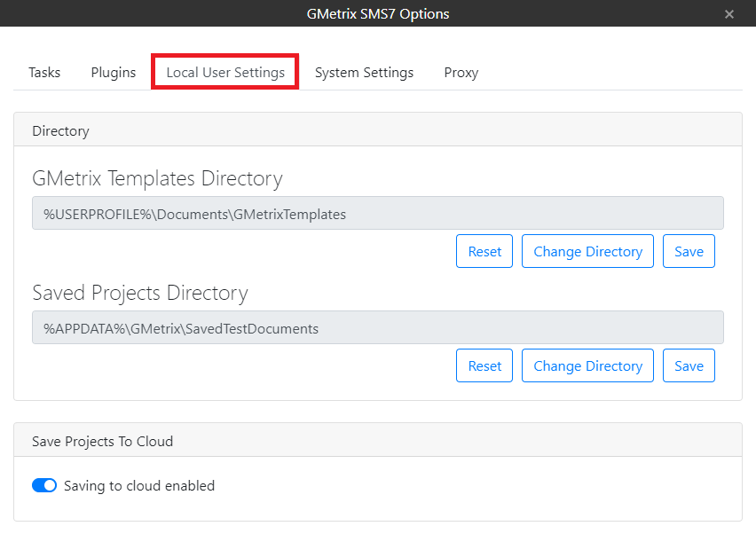The width and height of the screenshot is (756, 534).
Task: Reset the GMetrix Templates Directory
Action: point(484,251)
